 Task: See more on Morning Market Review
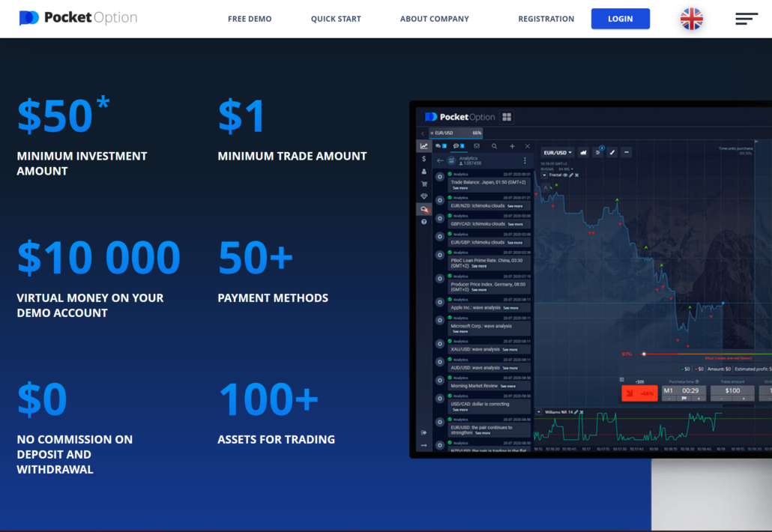pos(508,387)
